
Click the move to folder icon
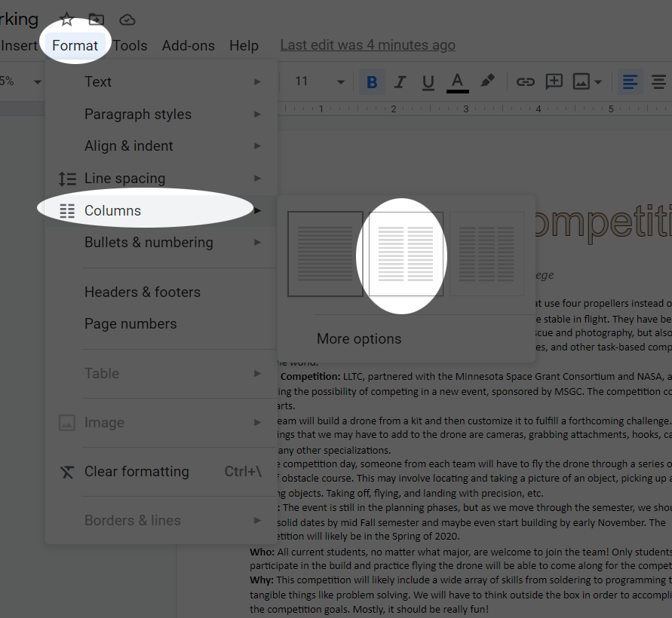tap(97, 20)
